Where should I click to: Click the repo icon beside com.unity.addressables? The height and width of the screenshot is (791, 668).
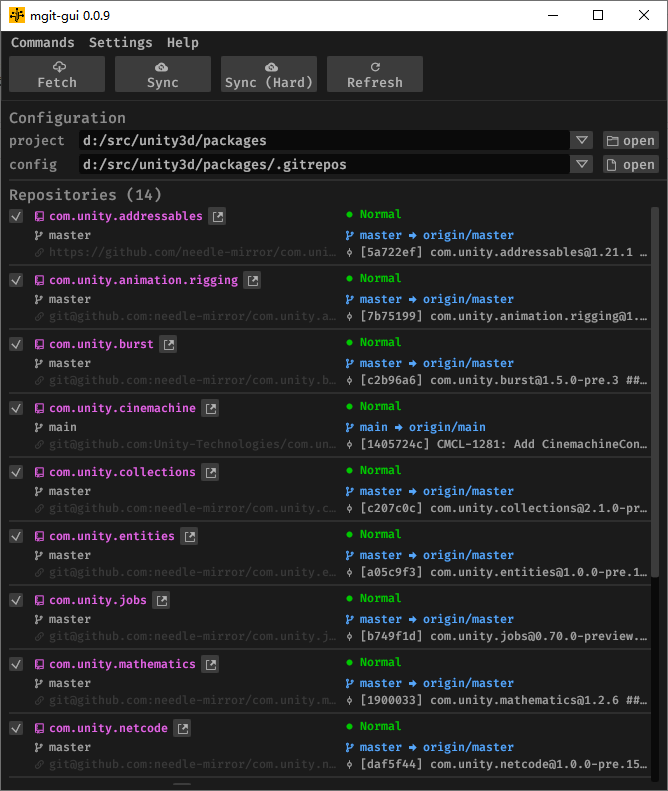(39, 216)
